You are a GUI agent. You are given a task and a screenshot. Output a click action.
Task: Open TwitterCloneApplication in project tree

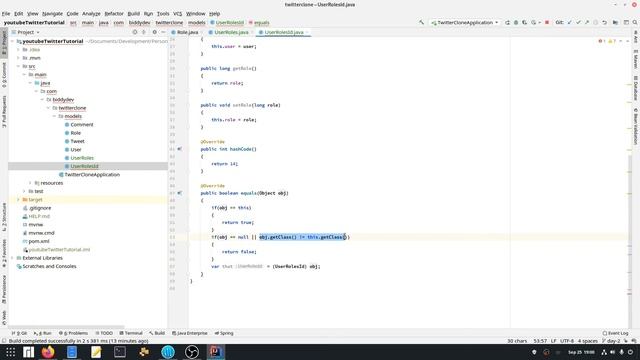92,175
